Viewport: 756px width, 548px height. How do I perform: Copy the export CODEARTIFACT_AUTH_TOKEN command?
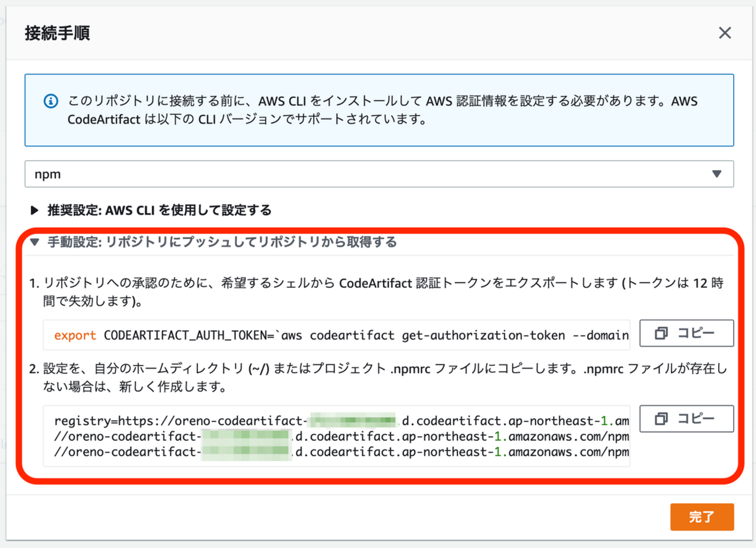686,333
